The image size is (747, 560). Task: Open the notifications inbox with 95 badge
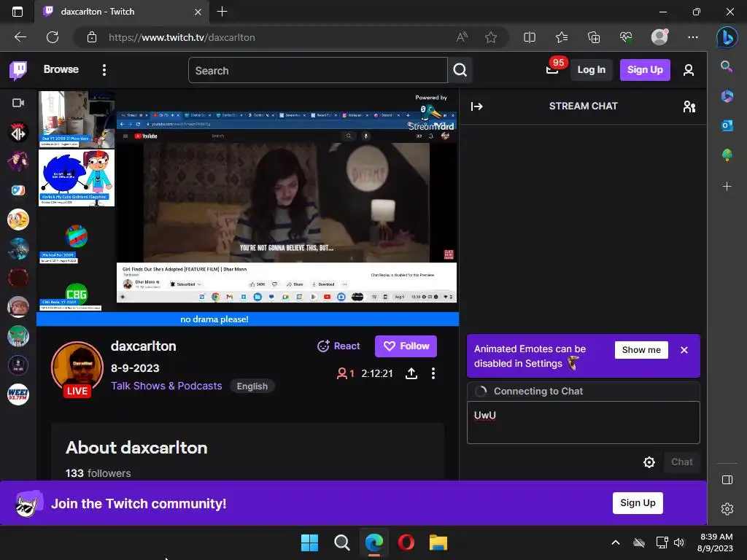[553, 69]
